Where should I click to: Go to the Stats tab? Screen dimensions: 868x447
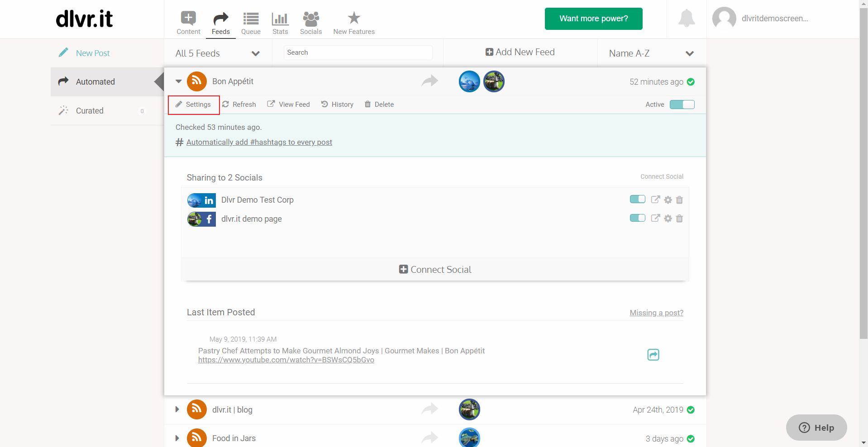click(x=280, y=23)
